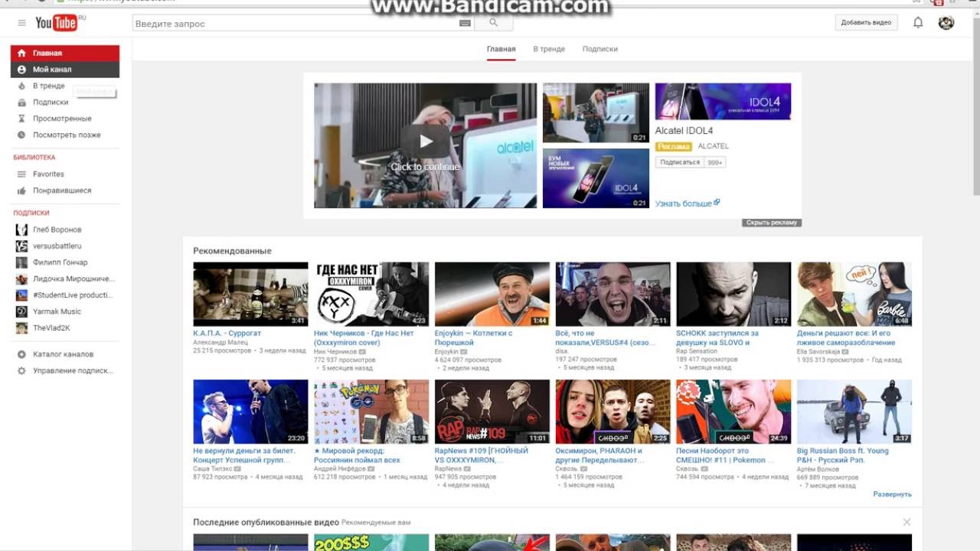Click the Favorites playlist icon
This screenshot has height=551, width=980.
click(21, 174)
